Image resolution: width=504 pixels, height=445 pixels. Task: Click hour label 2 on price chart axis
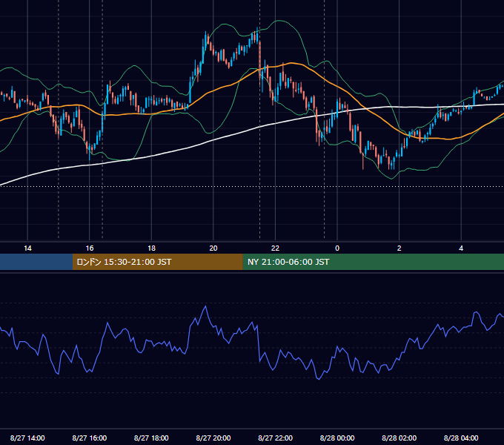point(399,248)
